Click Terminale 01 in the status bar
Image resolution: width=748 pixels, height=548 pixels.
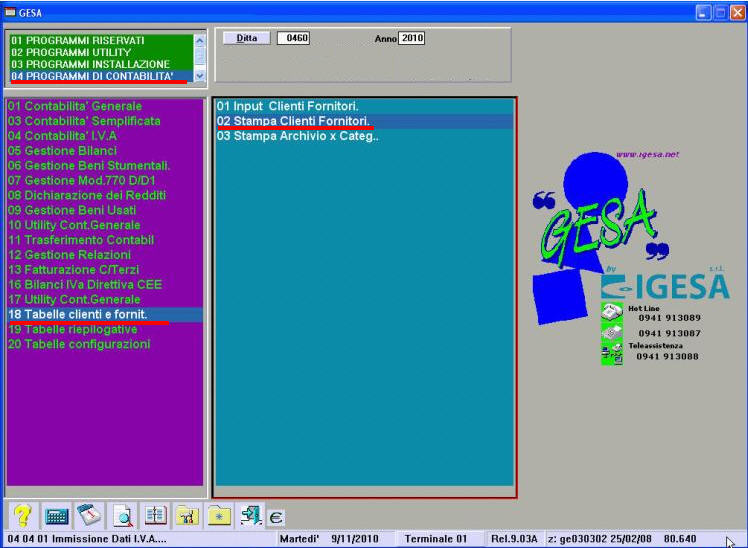coord(436,539)
